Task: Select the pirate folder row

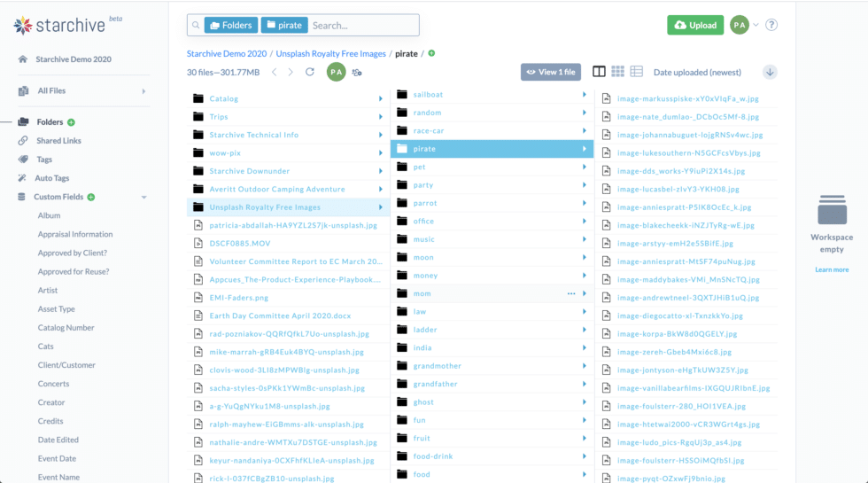Action: coord(492,149)
